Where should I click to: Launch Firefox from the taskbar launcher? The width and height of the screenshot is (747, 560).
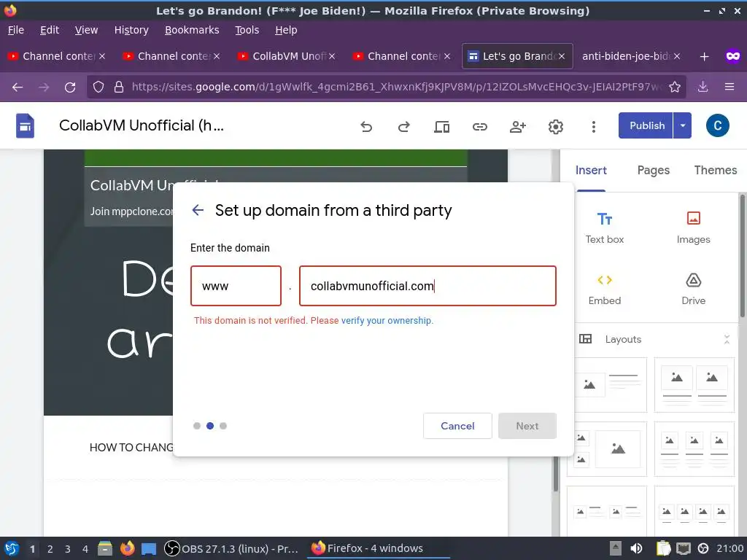click(x=127, y=548)
